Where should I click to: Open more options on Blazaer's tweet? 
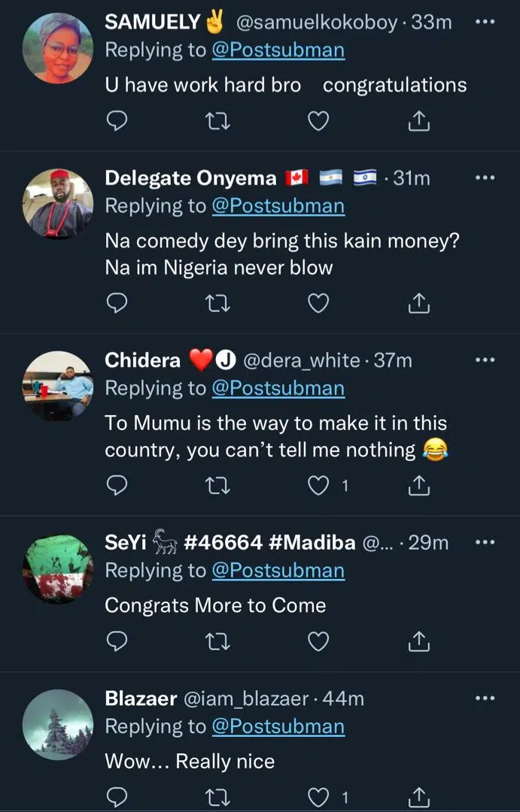click(485, 698)
